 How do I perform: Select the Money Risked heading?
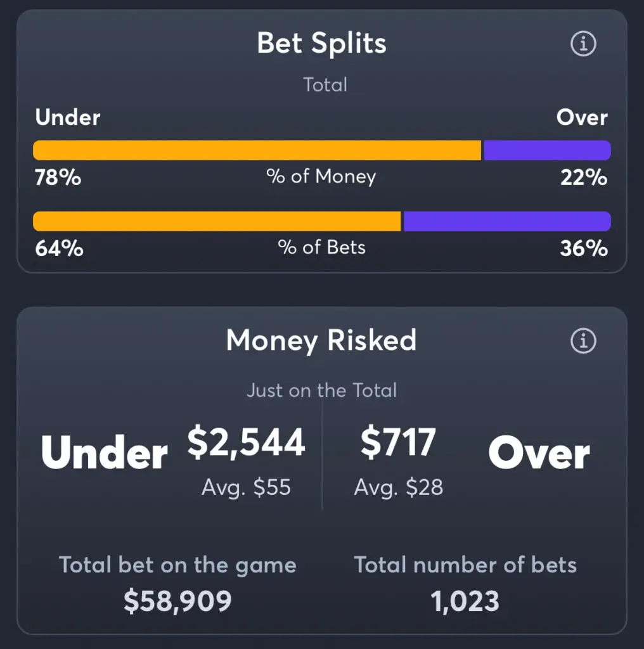click(321, 340)
